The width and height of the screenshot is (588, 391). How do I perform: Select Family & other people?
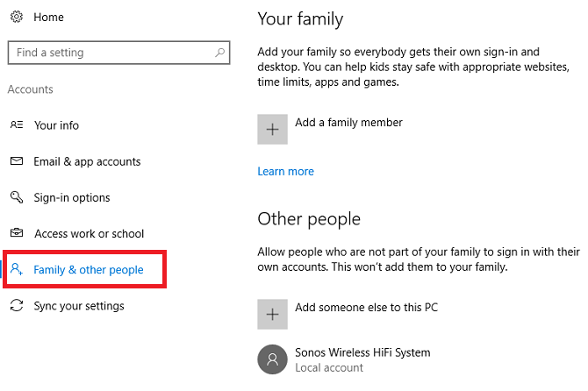(88, 270)
